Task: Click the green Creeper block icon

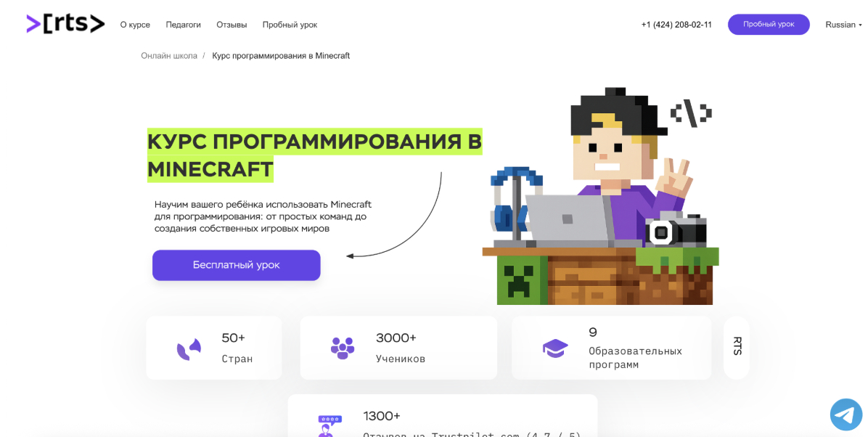Action: (518, 279)
